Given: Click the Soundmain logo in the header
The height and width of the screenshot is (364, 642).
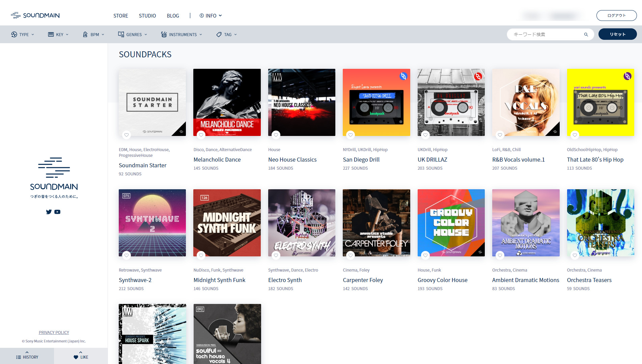Looking at the screenshot, I should point(35,16).
